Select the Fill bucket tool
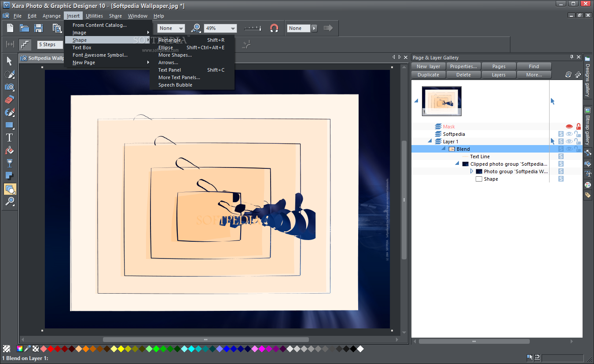 10,151
